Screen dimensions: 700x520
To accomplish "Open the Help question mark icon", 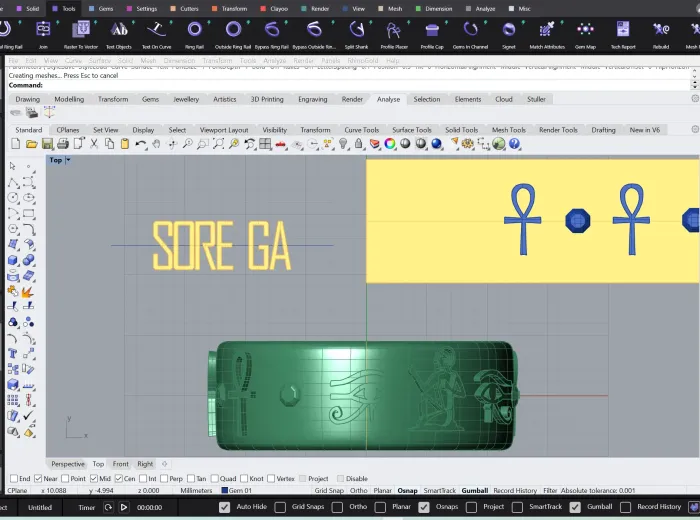I will [x=514, y=144].
